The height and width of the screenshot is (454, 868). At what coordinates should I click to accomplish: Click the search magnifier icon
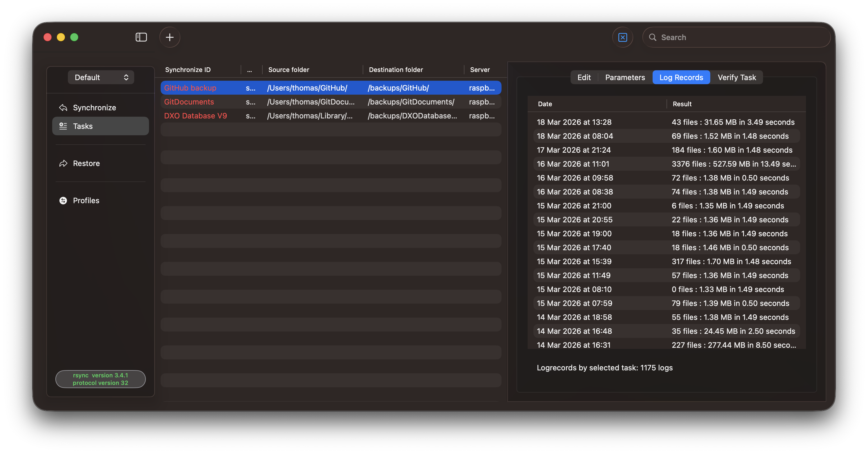[x=653, y=37]
